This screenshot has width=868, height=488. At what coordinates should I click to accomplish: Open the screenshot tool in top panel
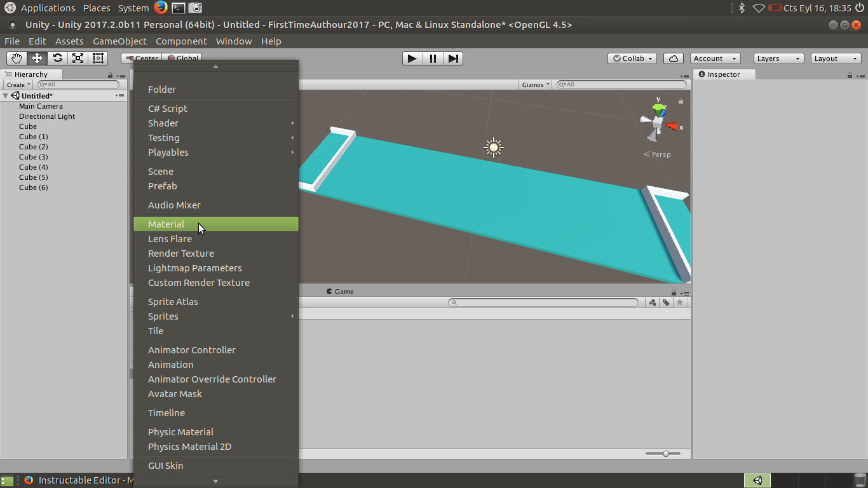pos(196,8)
